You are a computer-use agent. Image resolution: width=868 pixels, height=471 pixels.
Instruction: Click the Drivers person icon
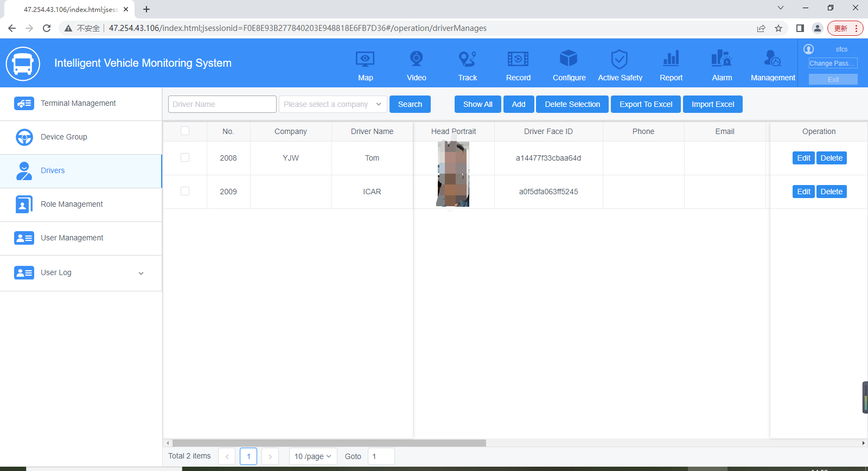[x=24, y=171]
